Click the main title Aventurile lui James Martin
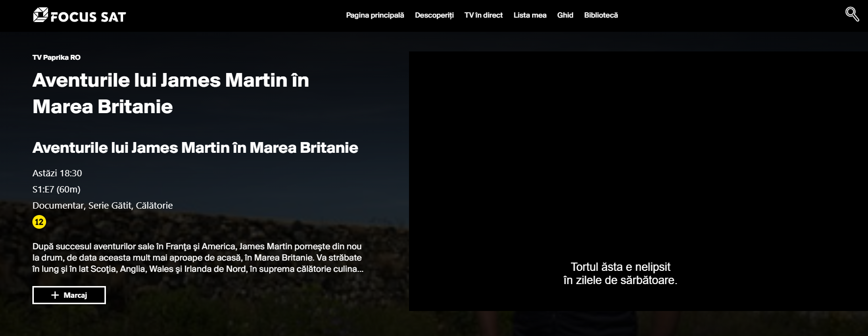Screen dimensions: 868x336 pos(171,94)
